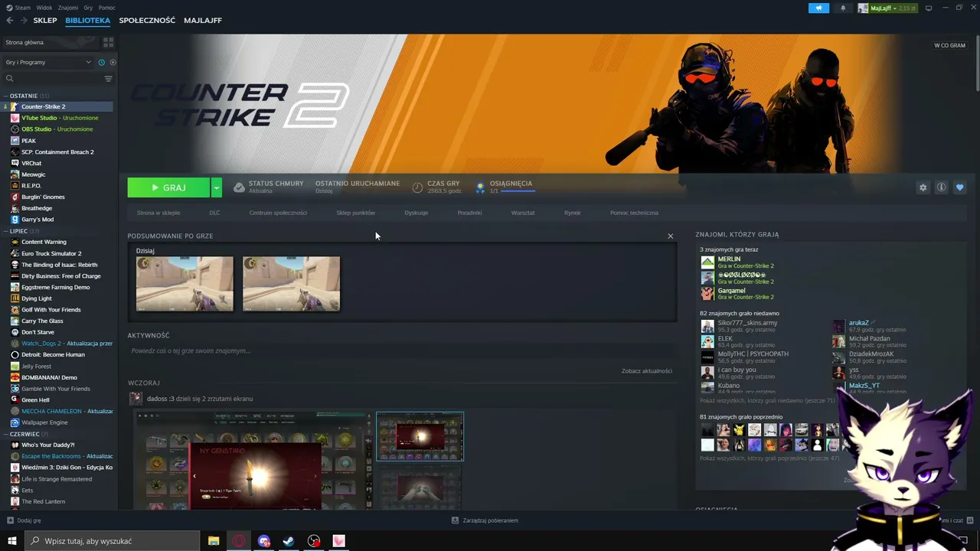Open the Znajomi menu

tap(68, 8)
